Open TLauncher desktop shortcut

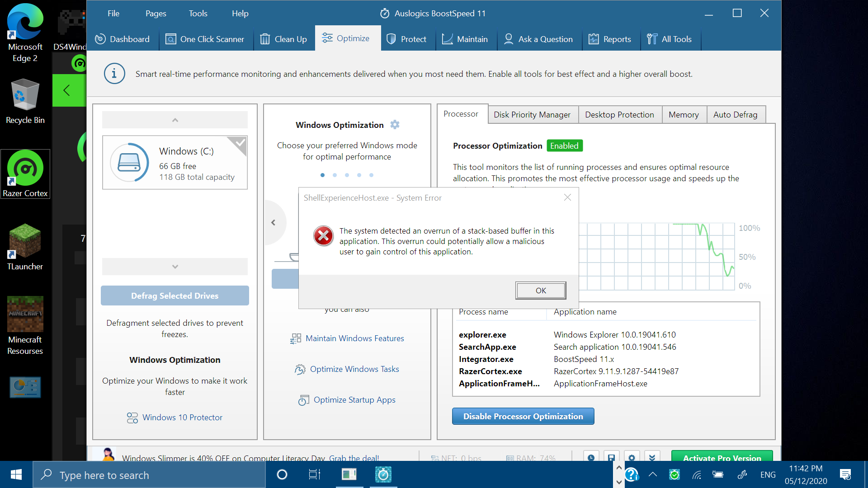[25, 247]
